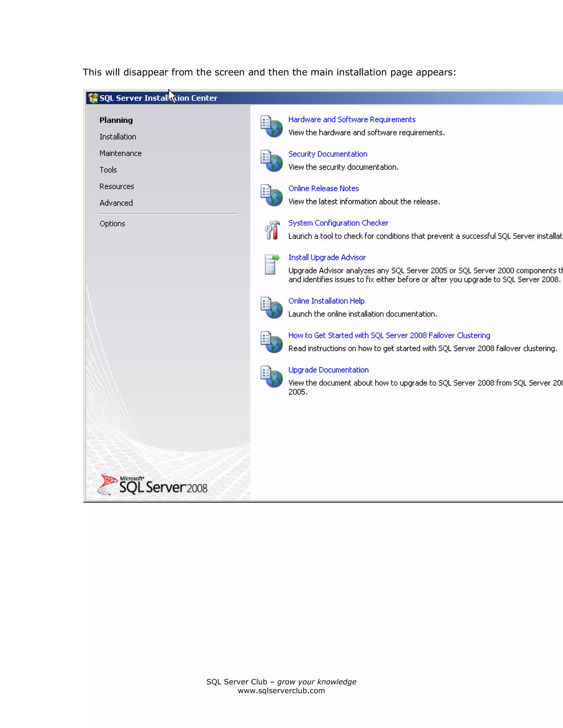Viewport: 563px width, 728px height.
Task: Click 'View the hardware and software requirements.' text
Action: click(366, 132)
